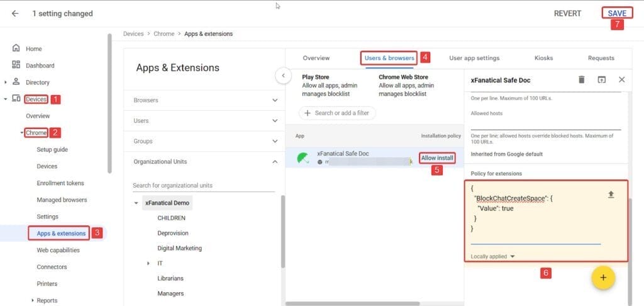Collapse the Devices section arrow
This screenshot has width=644, height=306.
coord(6,99)
